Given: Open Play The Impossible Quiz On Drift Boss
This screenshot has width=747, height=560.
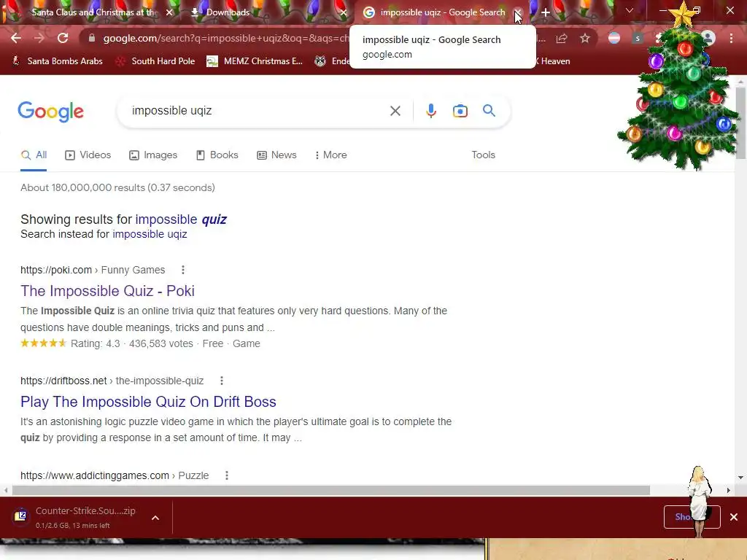Looking at the screenshot, I should (148, 402).
